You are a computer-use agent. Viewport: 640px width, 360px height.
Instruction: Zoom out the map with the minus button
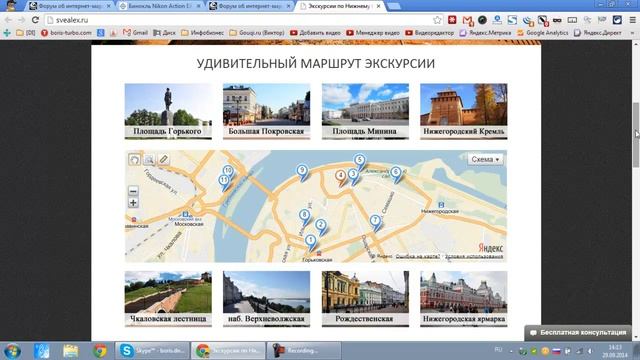point(133,191)
